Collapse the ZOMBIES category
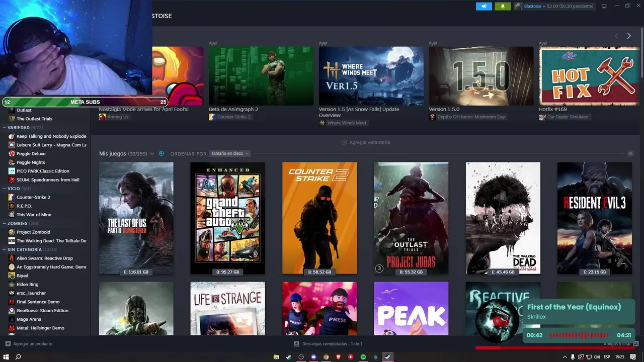Screen dimensions: 644x362 tap(5, 223)
